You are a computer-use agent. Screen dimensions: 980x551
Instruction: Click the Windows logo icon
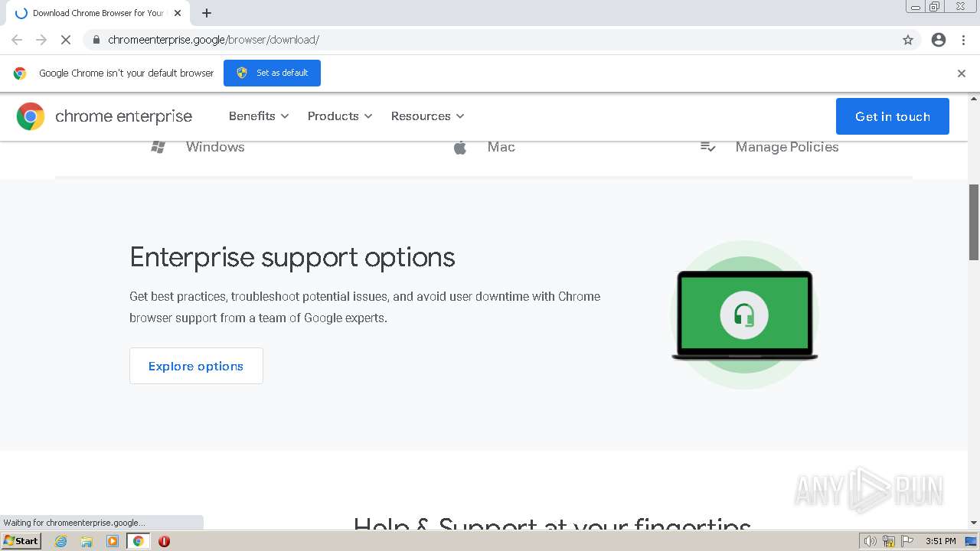(158, 147)
